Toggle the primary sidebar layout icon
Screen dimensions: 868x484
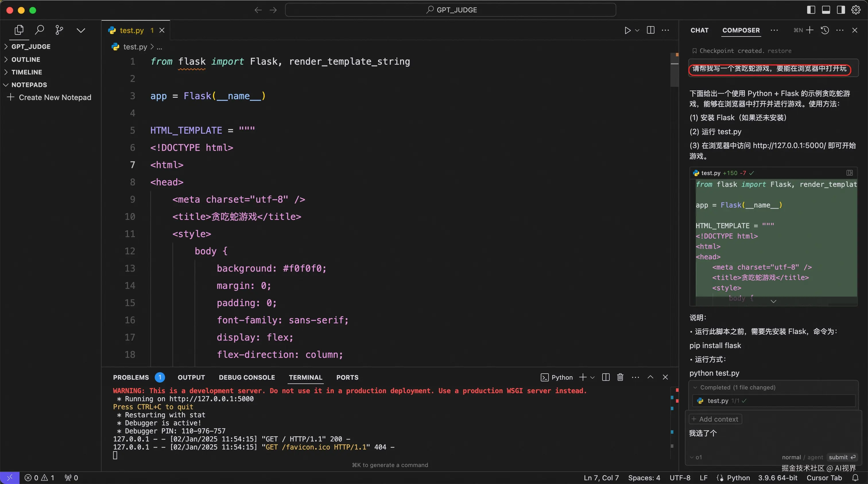(x=811, y=10)
